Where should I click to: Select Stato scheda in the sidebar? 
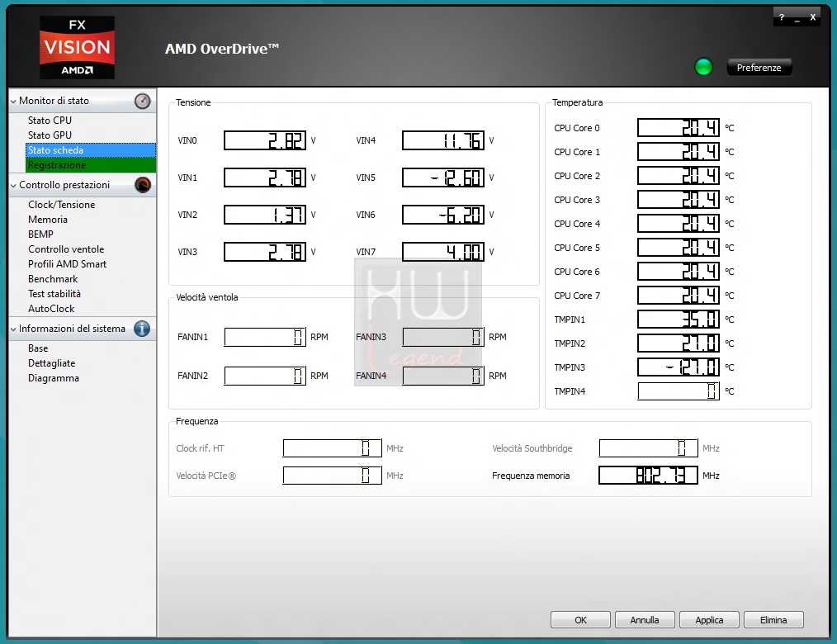point(91,150)
